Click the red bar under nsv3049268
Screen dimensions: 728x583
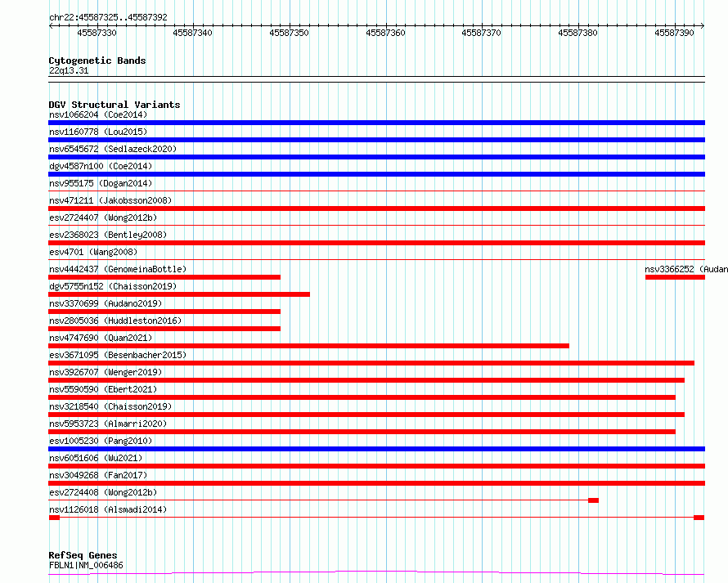[376, 483]
